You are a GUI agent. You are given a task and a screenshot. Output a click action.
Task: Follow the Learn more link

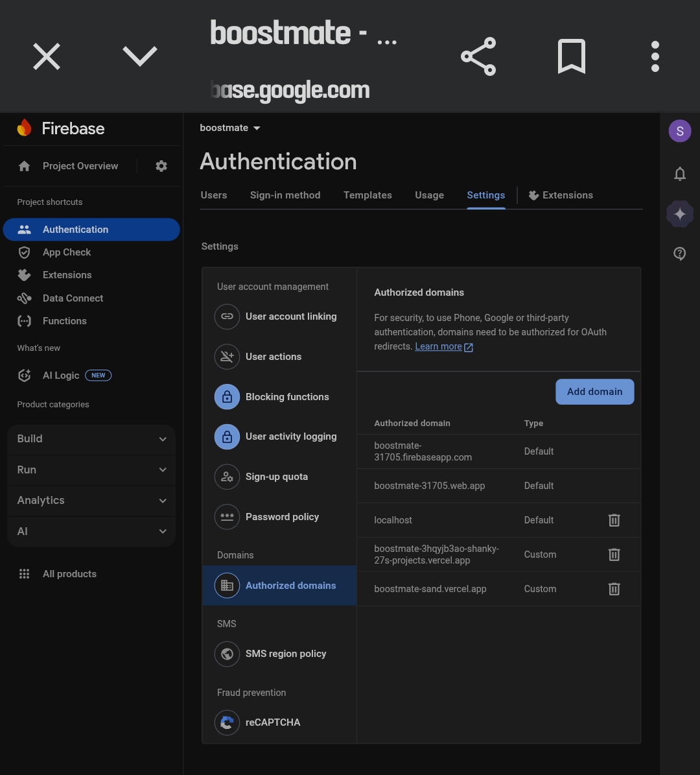[x=444, y=346]
